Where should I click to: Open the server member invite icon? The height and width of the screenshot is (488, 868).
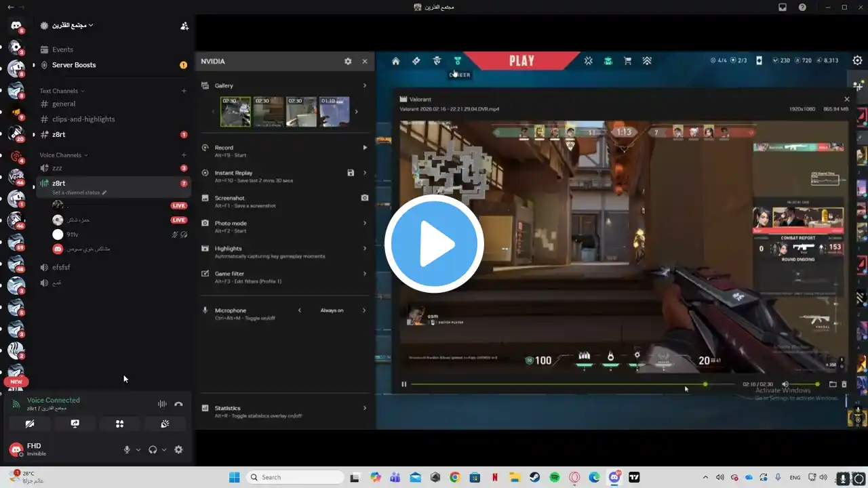point(184,26)
